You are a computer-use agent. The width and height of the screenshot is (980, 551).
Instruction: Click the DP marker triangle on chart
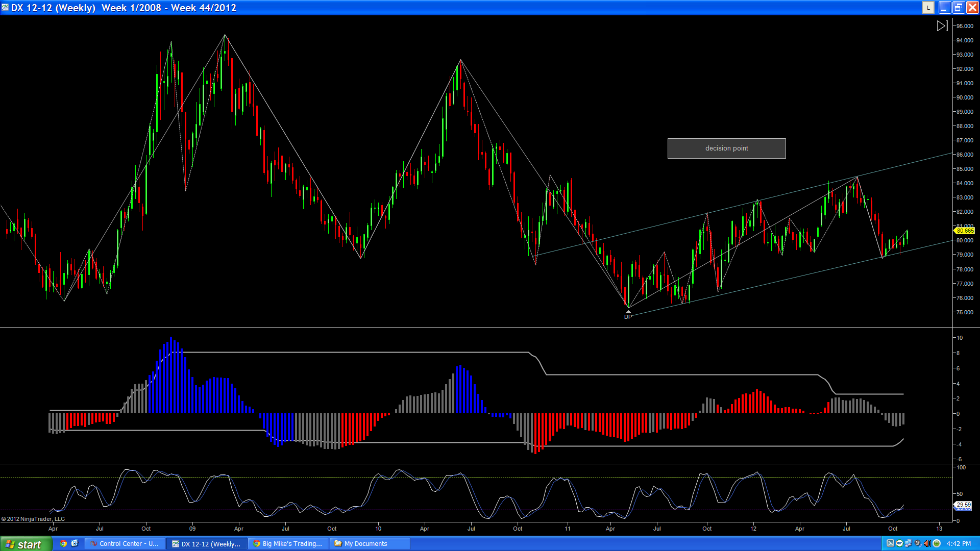click(x=628, y=312)
